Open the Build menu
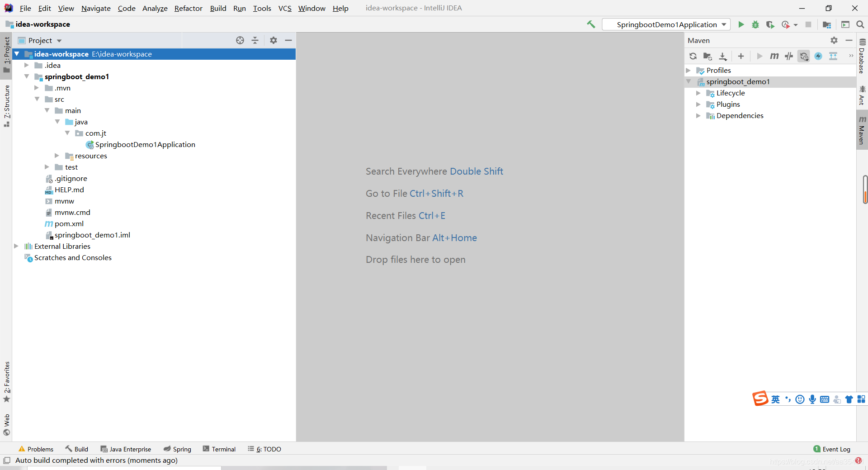868x470 pixels. 218,8
